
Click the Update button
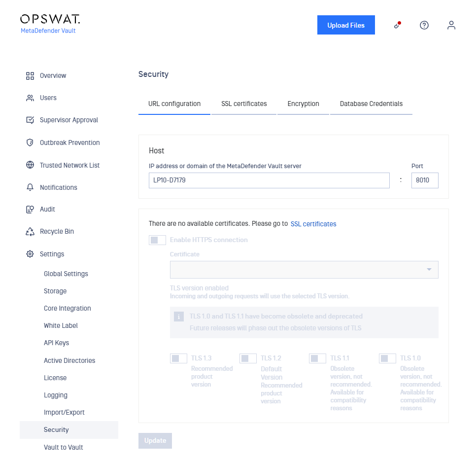(155, 441)
